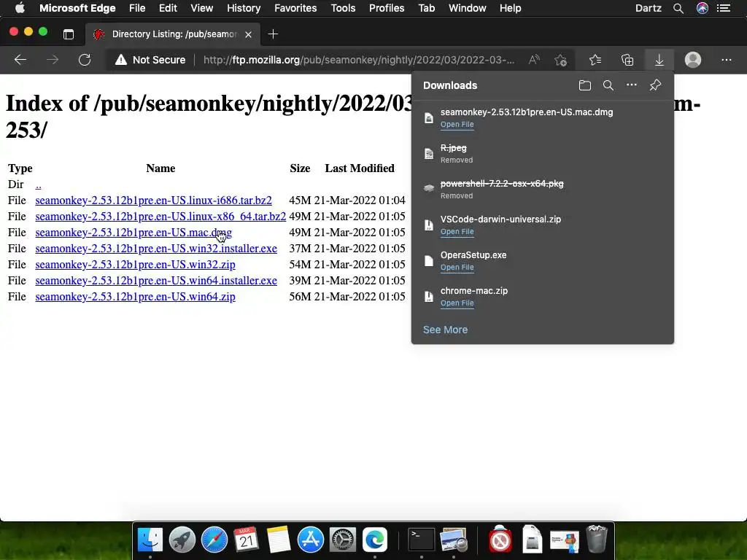Pin the Downloads panel
747x560 pixels.
pos(655,85)
